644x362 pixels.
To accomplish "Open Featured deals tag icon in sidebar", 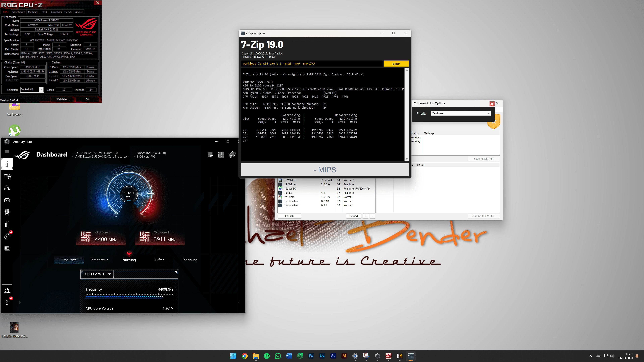I will [7, 236].
